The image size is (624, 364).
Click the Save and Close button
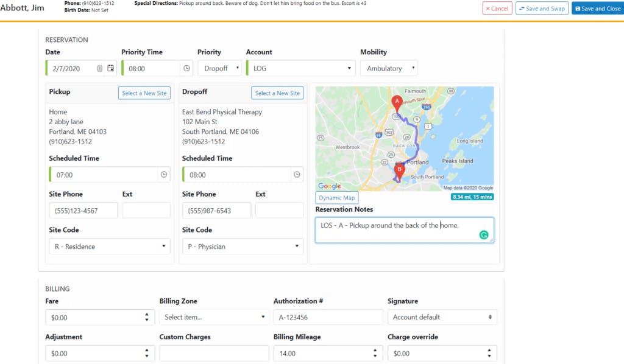[x=597, y=9]
